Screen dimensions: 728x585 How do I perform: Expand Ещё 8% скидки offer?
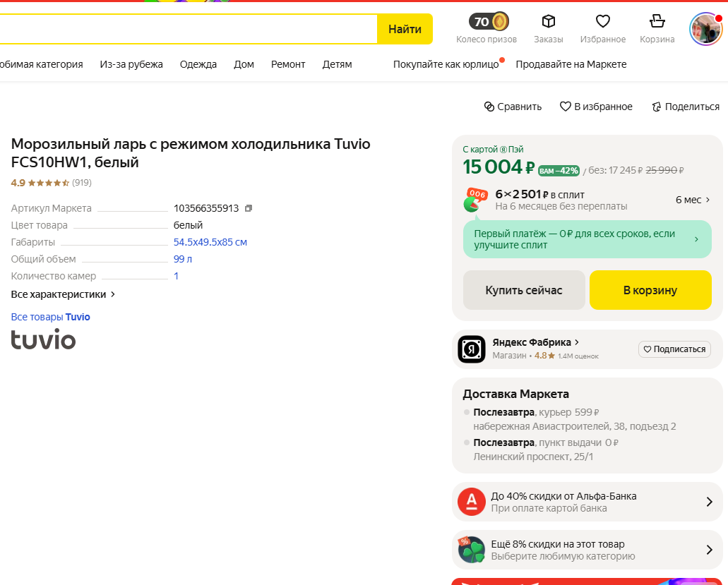pyautogui.click(x=709, y=550)
